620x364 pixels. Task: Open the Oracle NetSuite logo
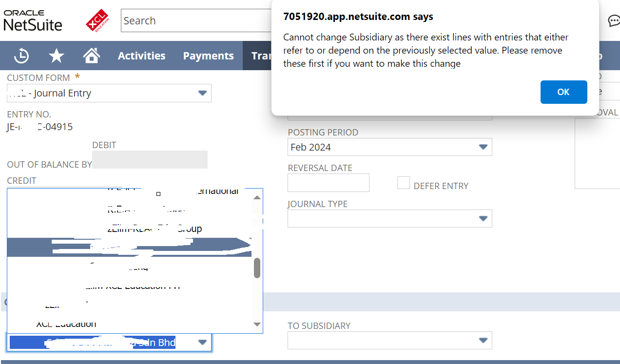click(x=33, y=20)
